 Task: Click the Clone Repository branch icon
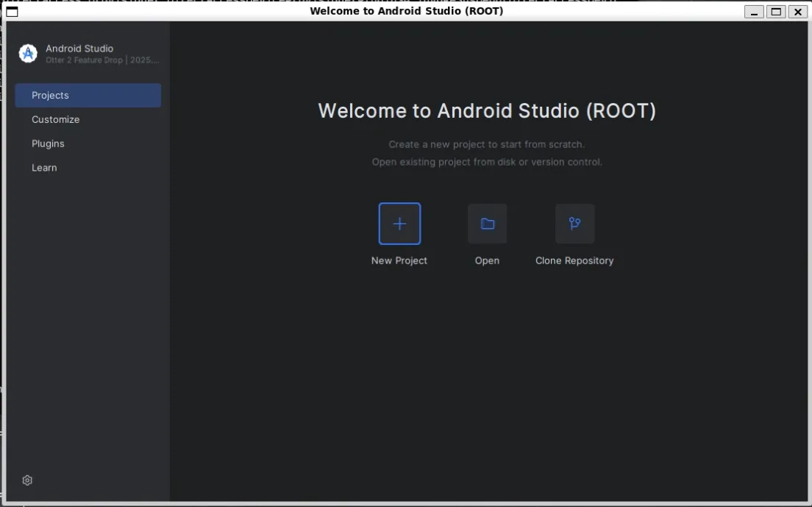pos(574,224)
